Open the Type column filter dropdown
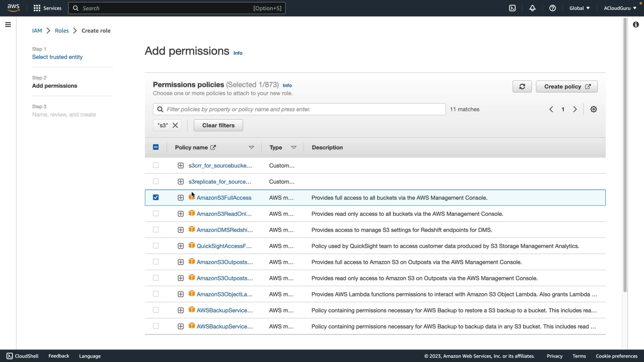The height and width of the screenshot is (362, 644). [294, 147]
